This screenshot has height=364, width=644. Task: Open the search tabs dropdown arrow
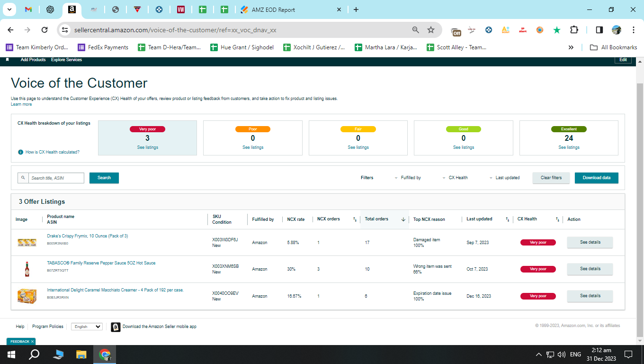9,9
